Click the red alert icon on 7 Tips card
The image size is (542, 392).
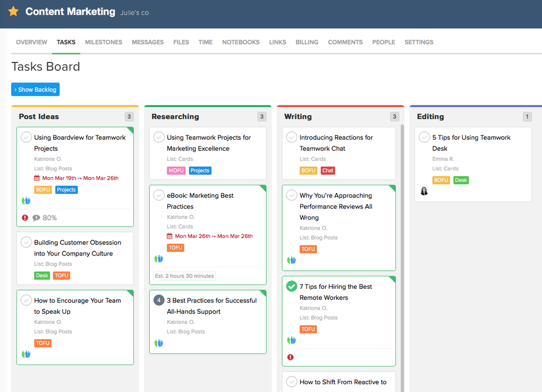point(291,357)
